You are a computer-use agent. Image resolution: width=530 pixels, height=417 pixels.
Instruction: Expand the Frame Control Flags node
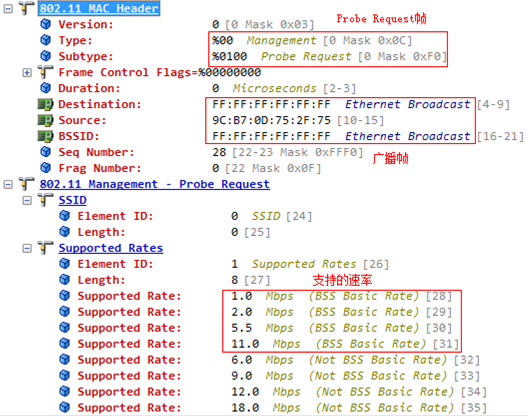[x=27, y=72]
